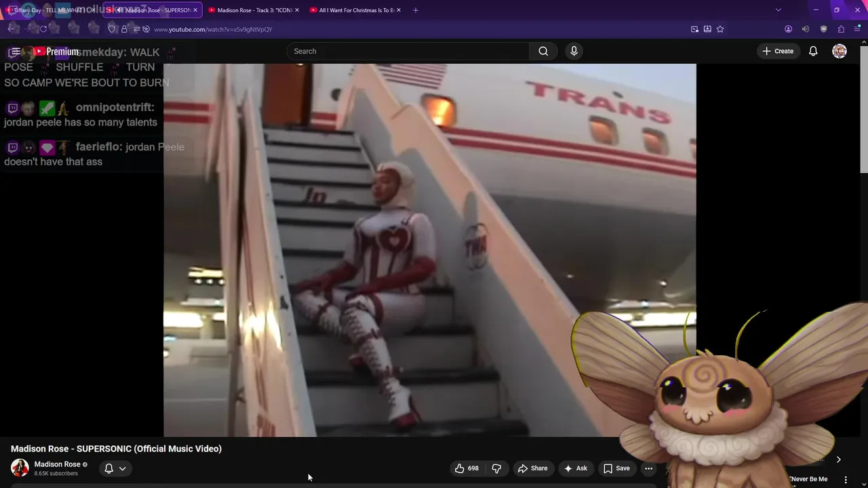Click the next chevron arrow beside recommendations
The width and height of the screenshot is (868, 488).
coord(838,460)
